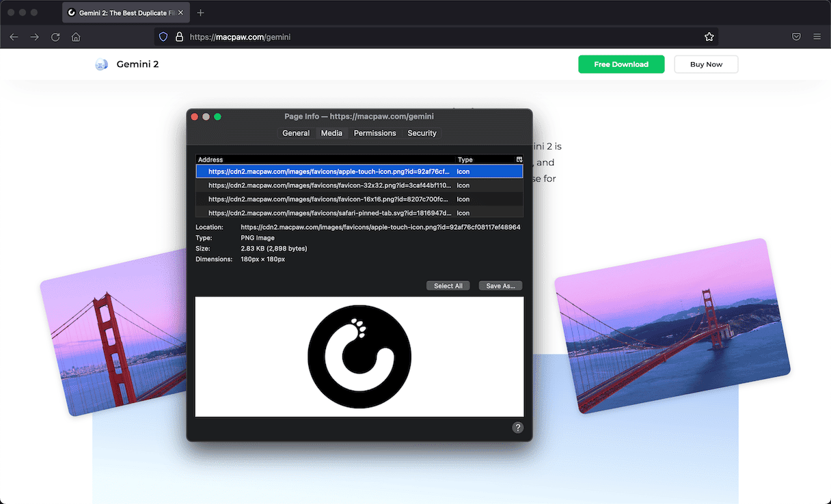The image size is (831, 504).
Task: Bookmark this page with star icon
Action: [x=709, y=37]
